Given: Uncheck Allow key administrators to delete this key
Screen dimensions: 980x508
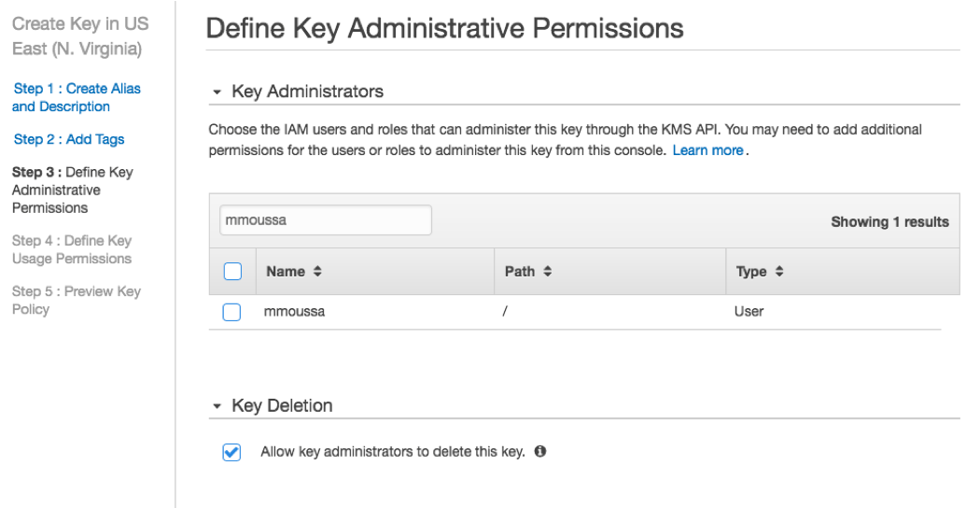Looking at the screenshot, I should (231, 452).
